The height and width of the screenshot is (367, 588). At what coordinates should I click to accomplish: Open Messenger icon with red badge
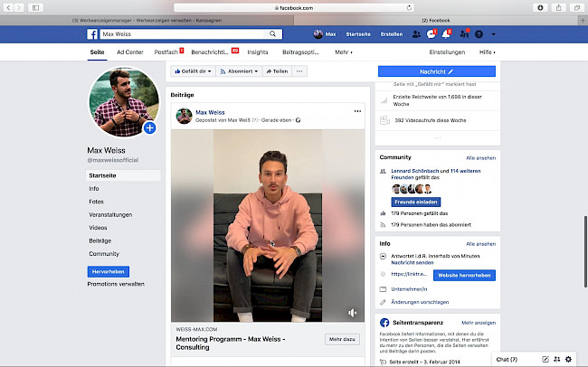click(x=432, y=34)
